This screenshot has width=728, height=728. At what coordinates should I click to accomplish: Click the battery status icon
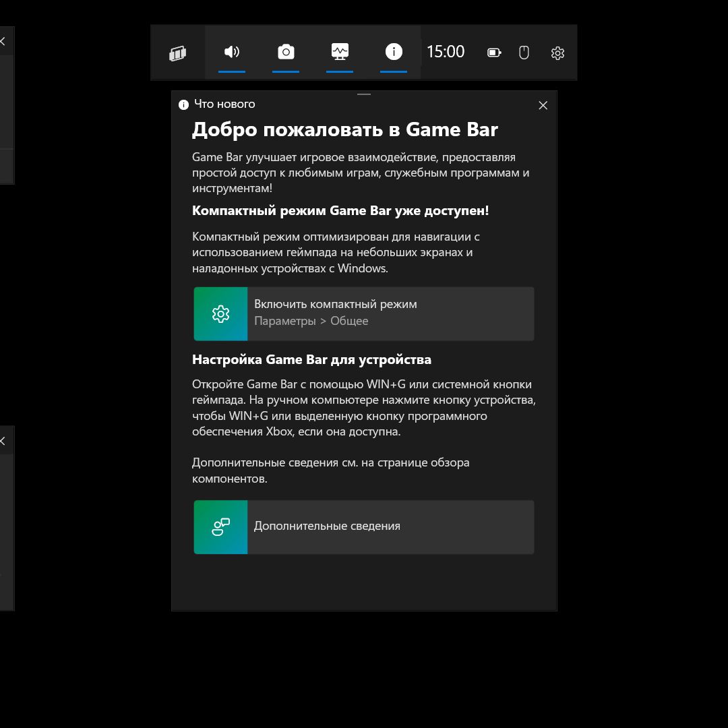pyautogui.click(x=494, y=53)
